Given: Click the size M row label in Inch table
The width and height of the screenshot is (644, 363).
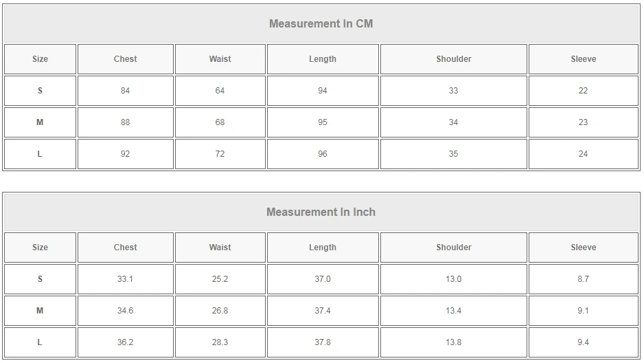Looking at the screenshot, I should click(40, 311).
